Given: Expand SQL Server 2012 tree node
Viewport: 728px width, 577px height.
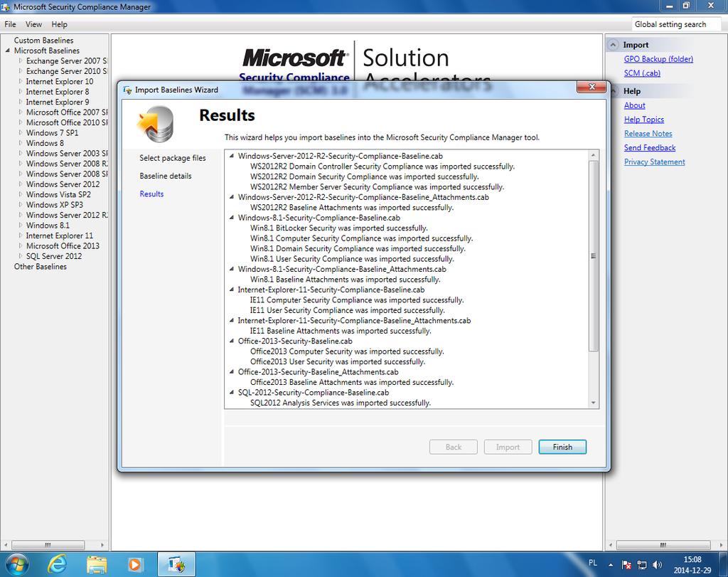Looking at the screenshot, I should [x=21, y=255].
